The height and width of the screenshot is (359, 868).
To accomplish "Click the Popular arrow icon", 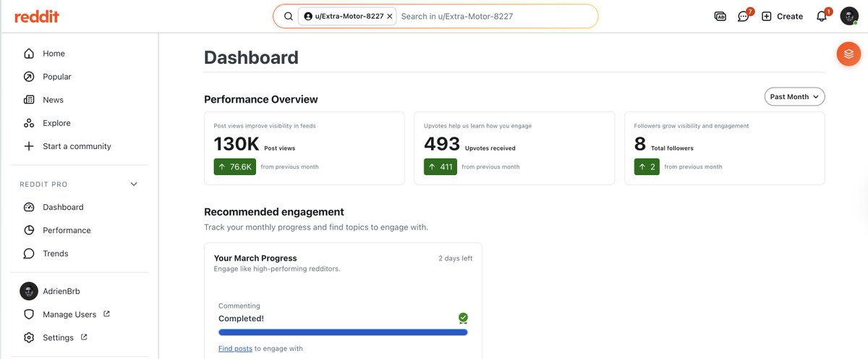I will [x=29, y=77].
